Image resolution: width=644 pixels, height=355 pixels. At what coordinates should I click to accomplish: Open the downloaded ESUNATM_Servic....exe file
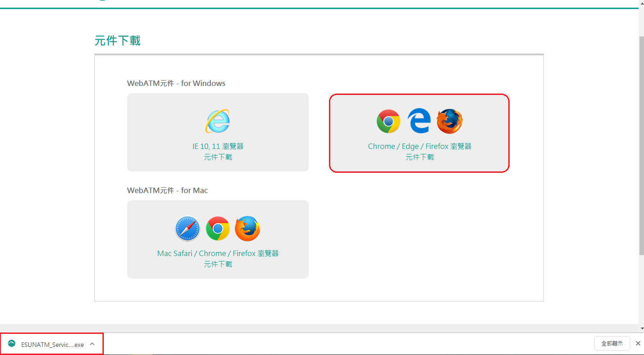click(x=53, y=345)
